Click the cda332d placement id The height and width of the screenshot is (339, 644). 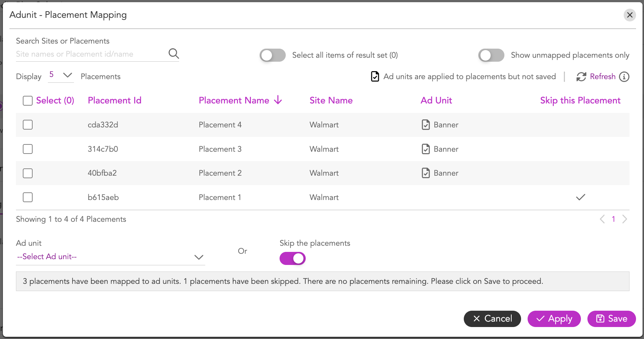pos(103,124)
